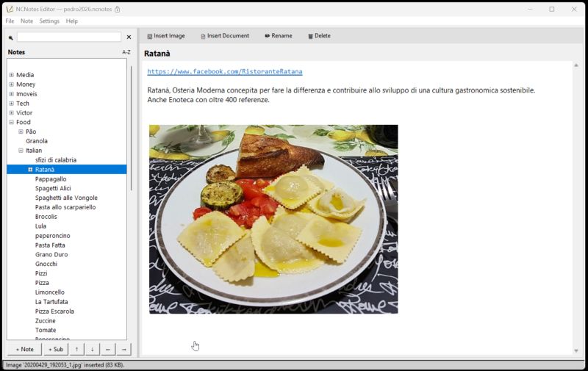Select the Zuccine note
Screen dimensions: 588x371
[46, 321]
